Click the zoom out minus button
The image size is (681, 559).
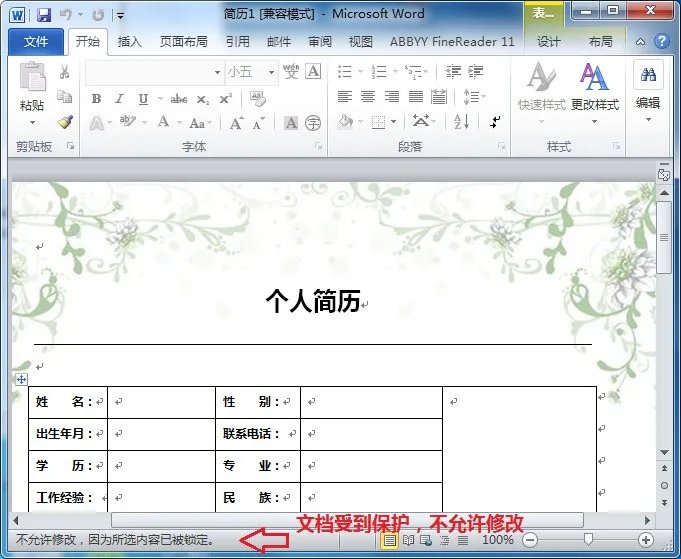point(529,540)
